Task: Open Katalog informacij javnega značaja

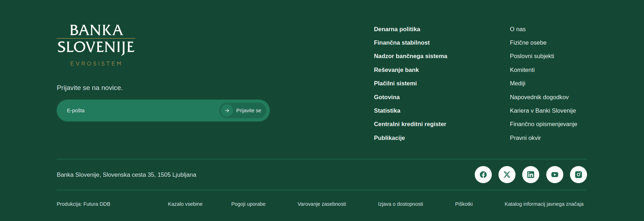Action: [544, 204]
